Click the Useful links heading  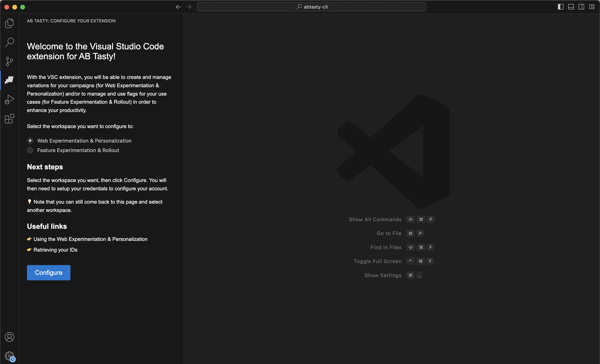coord(47,226)
